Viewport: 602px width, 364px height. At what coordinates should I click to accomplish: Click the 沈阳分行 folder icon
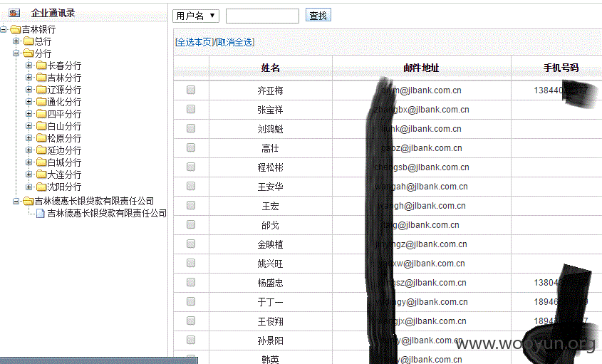coord(41,187)
